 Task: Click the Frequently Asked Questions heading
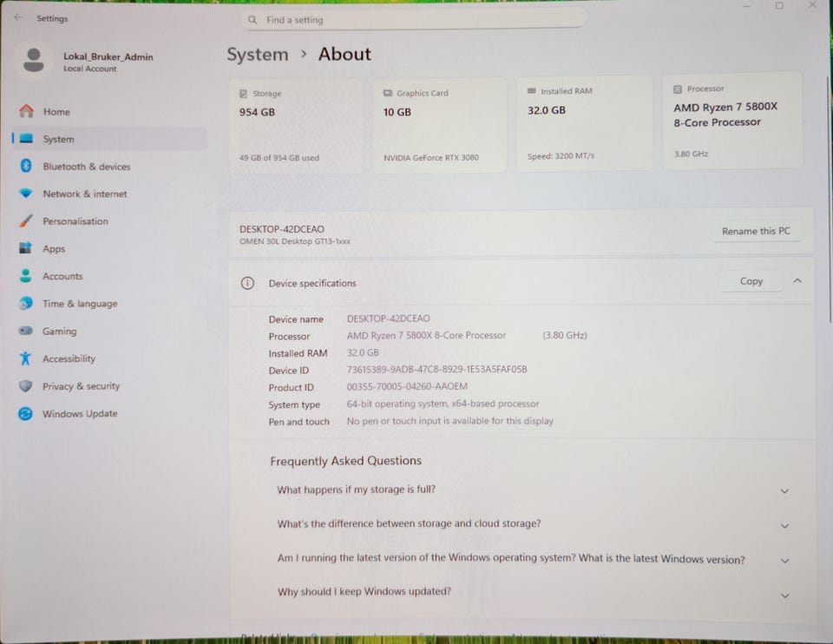coord(346,461)
